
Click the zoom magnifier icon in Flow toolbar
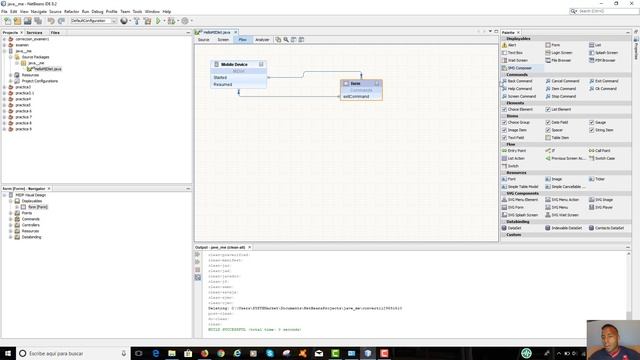point(286,40)
